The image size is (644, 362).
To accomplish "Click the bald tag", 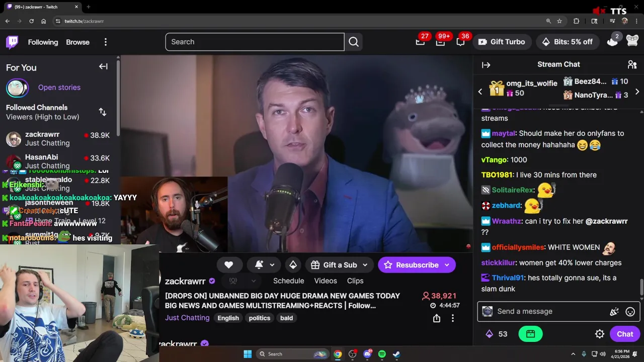I will [x=287, y=318].
